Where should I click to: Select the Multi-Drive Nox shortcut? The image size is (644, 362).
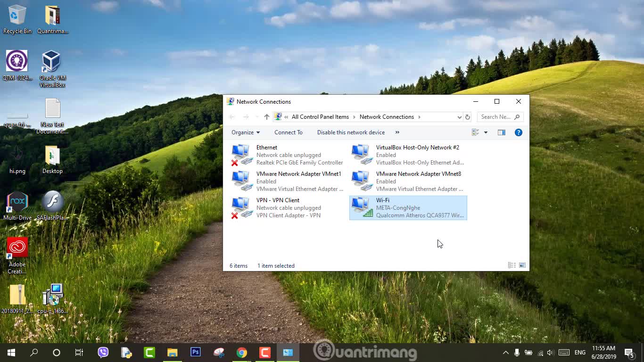click(x=17, y=206)
